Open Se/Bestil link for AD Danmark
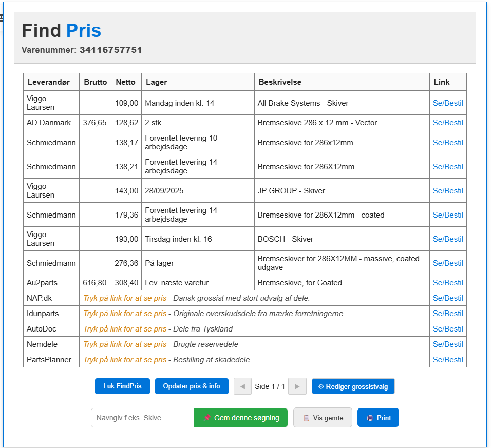492x448 pixels. click(448, 123)
